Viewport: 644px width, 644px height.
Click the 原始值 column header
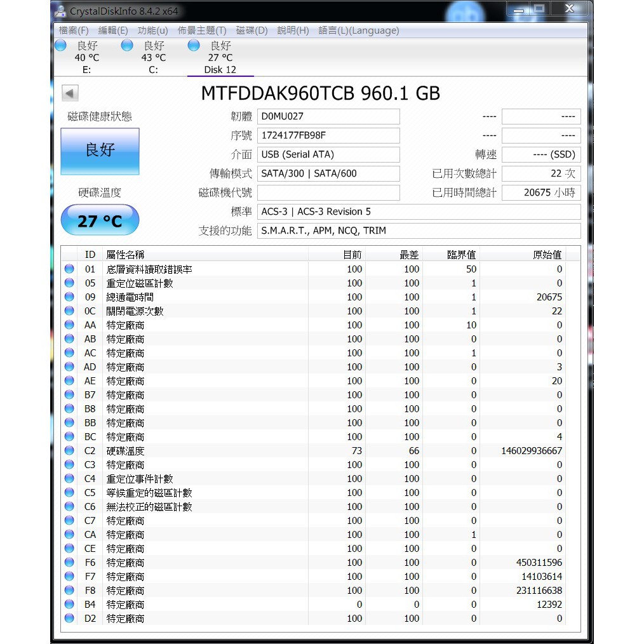pos(547,255)
